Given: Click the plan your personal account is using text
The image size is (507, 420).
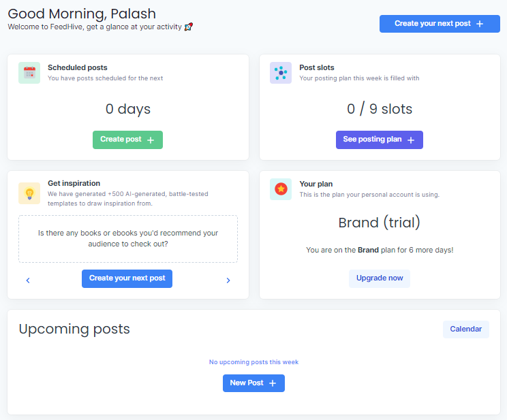Looking at the screenshot, I should (369, 195).
